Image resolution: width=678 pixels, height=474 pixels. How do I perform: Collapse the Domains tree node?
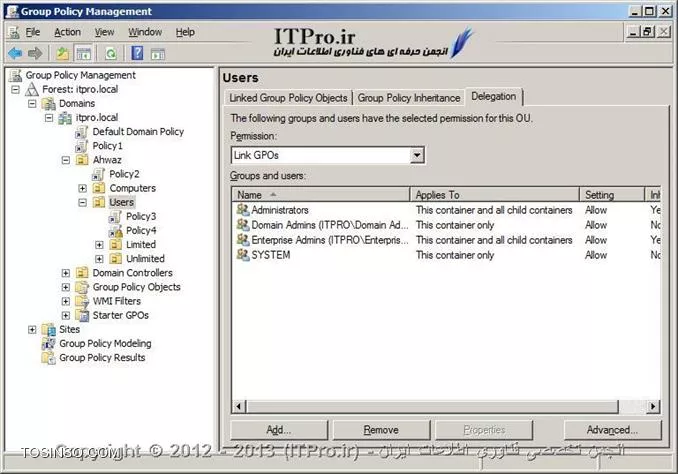[32, 104]
